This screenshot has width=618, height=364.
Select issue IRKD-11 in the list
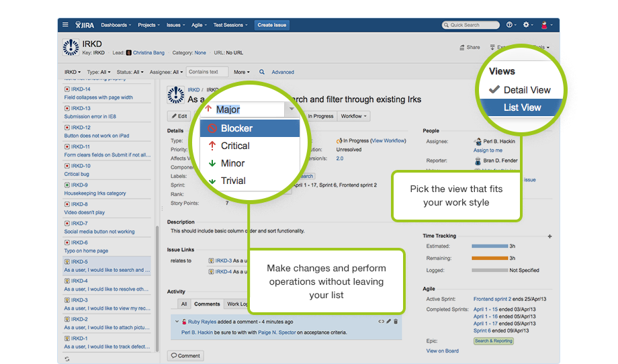107,150
